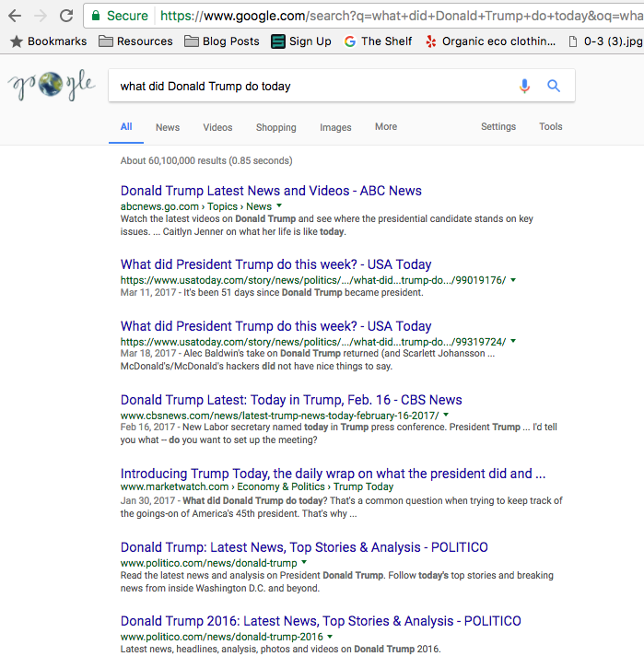Image resolution: width=644 pixels, height=668 pixels.
Task: Open CBS News Today in Trump Feb. 16 result
Action: pos(291,400)
